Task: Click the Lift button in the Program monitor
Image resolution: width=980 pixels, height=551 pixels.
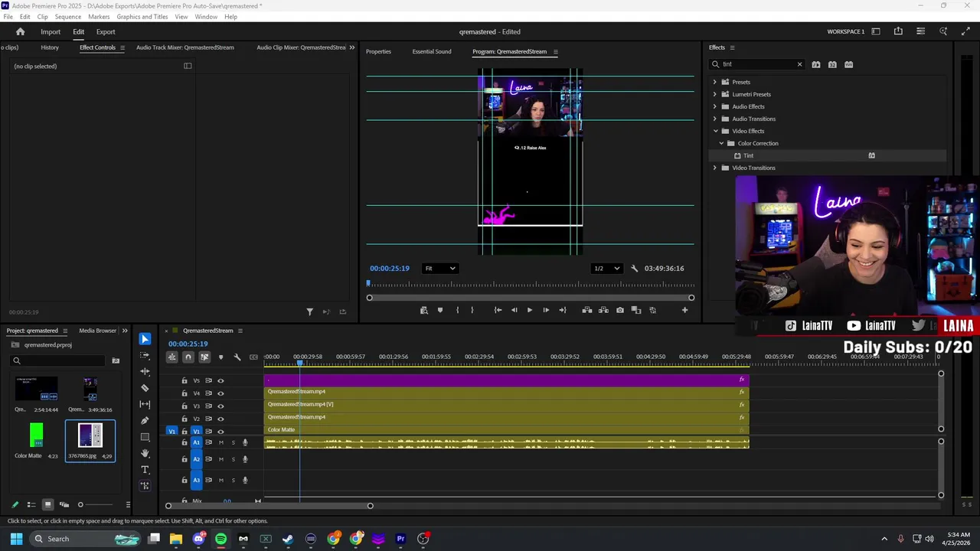Action: point(586,310)
